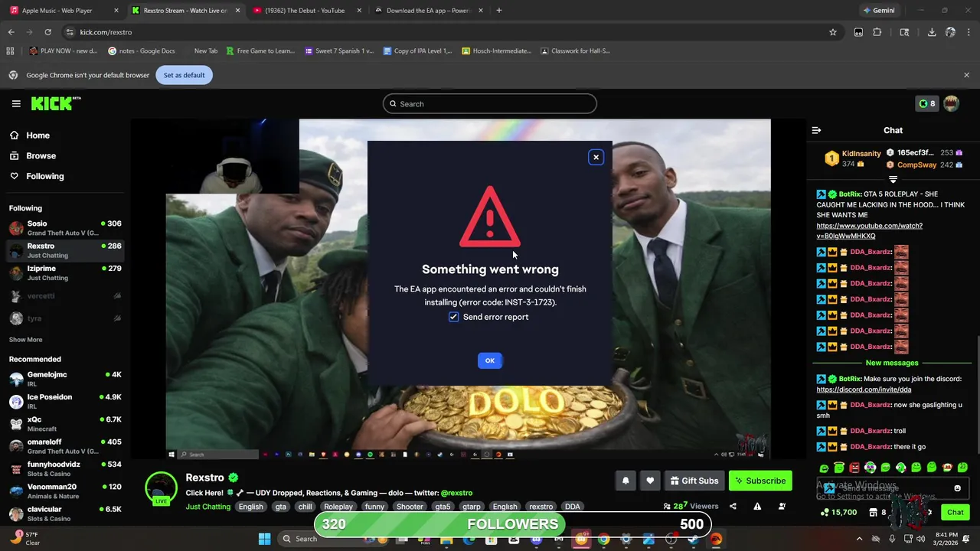980x551 pixels.
Task: Subscribe to Rexstro
Action: 760,481
